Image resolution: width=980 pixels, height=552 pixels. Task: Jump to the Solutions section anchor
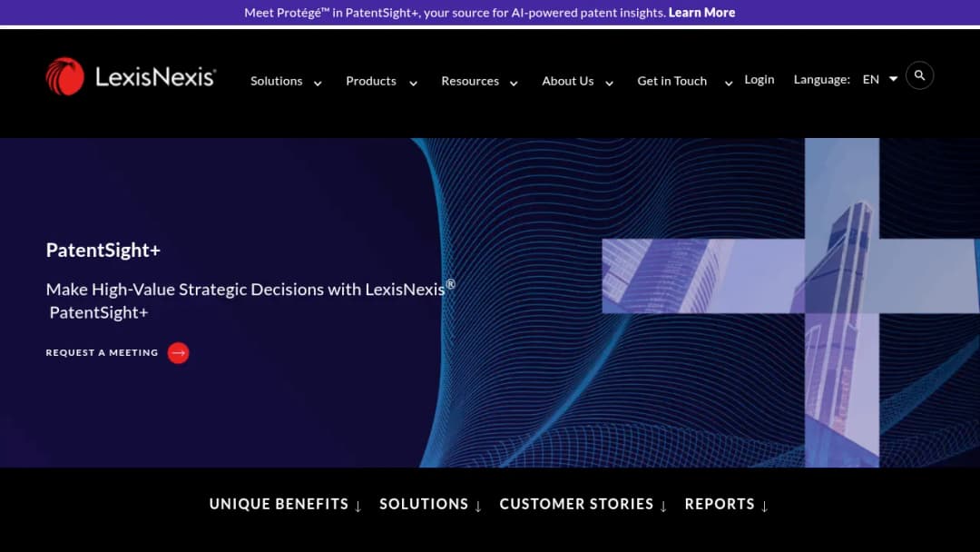coord(424,504)
